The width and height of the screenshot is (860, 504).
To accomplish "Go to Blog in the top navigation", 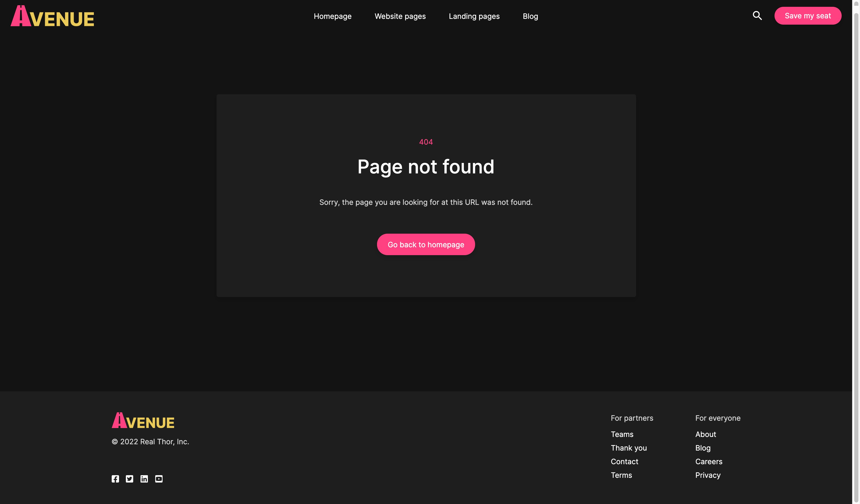I will (x=530, y=16).
